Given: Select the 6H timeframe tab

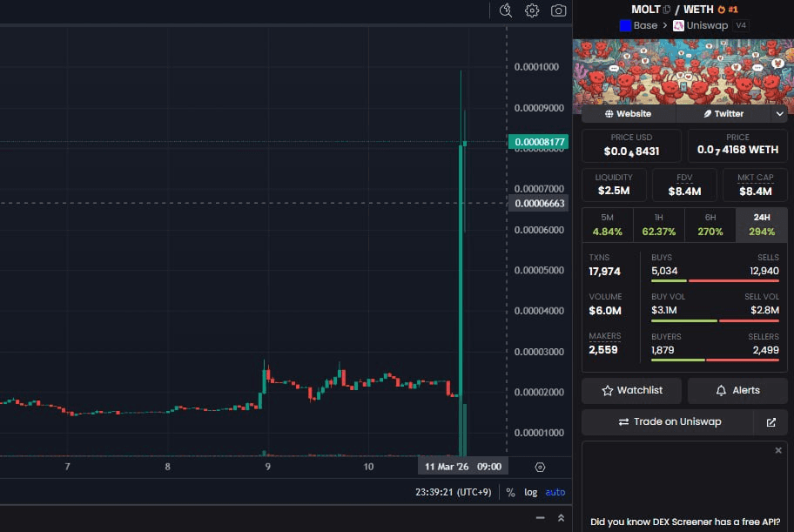Looking at the screenshot, I should (710, 225).
